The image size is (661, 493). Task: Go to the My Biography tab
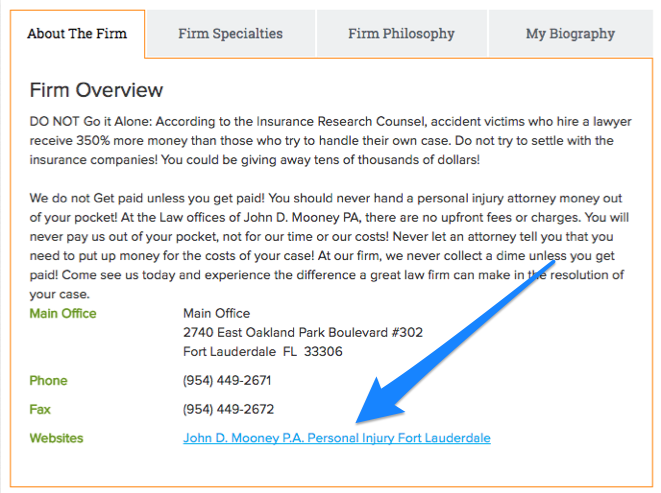click(570, 33)
